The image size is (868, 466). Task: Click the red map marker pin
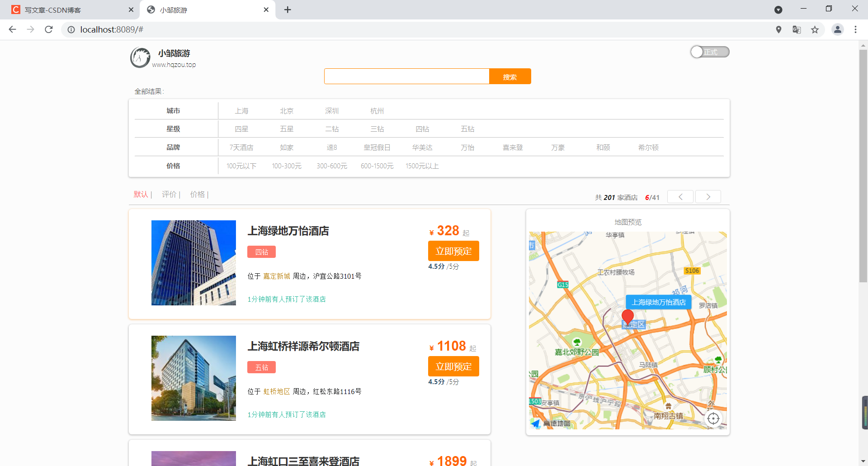(x=627, y=317)
